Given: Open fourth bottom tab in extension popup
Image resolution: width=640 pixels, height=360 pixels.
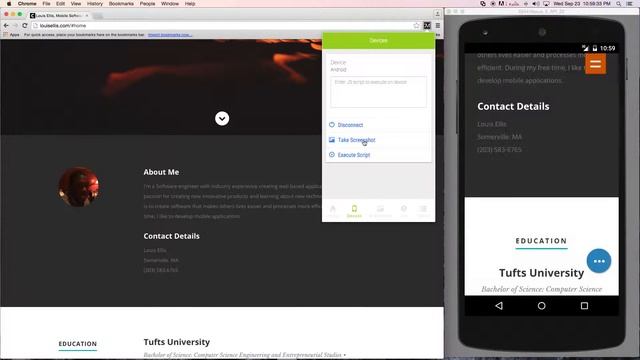Looking at the screenshot, I should pos(403,211).
